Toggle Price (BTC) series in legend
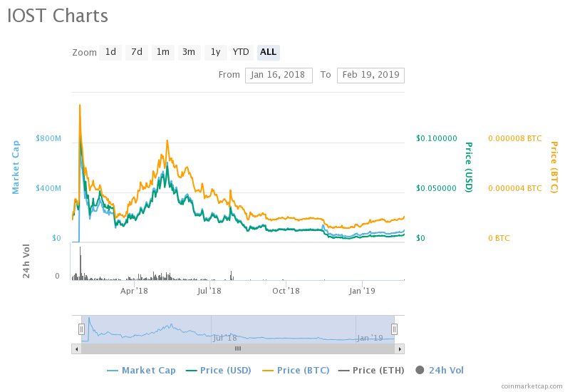Image resolution: width=570 pixels, height=392 pixels. (x=296, y=371)
